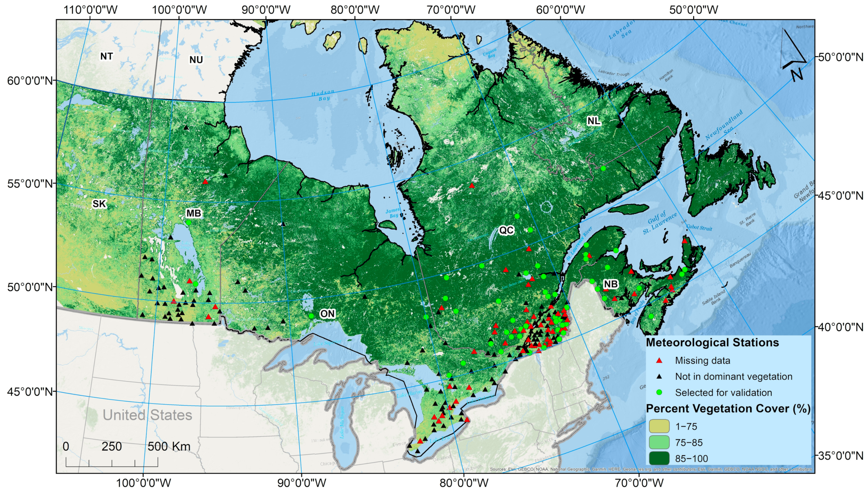Select the ON province label
Viewport: 868px width, 496px height.
[x=328, y=313]
